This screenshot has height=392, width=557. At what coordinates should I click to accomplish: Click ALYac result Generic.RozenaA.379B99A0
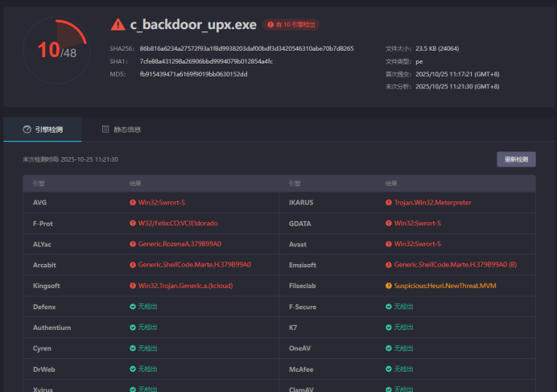click(179, 244)
